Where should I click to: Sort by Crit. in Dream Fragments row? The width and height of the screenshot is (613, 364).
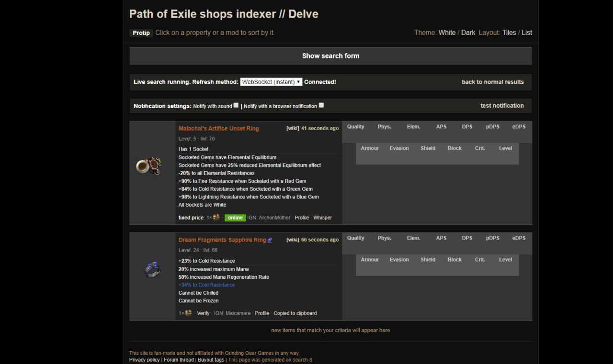pyautogui.click(x=480, y=260)
